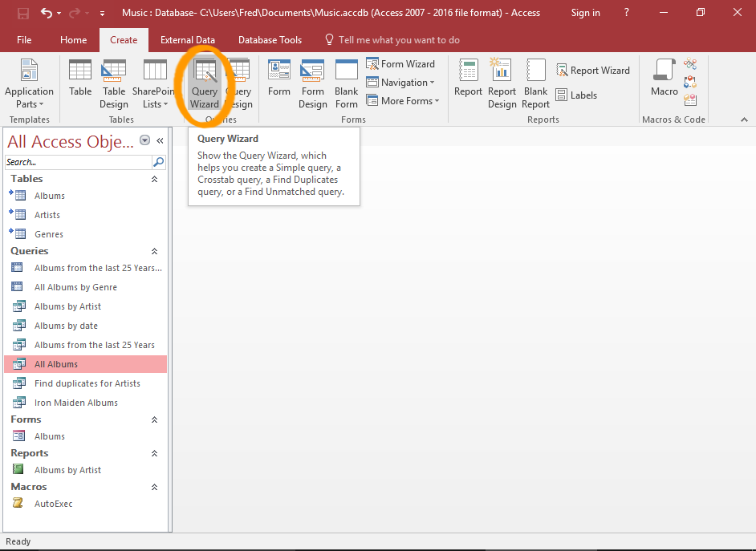Create a new Macro
This screenshot has width=756, height=551.
665,78
